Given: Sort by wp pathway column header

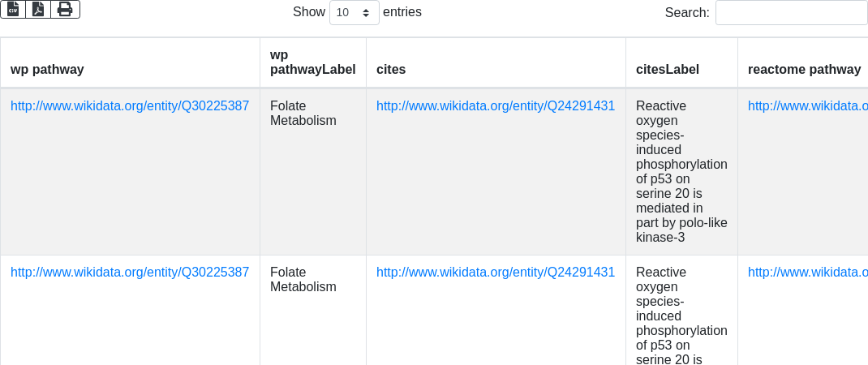Looking at the screenshot, I should tap(47, 70).
